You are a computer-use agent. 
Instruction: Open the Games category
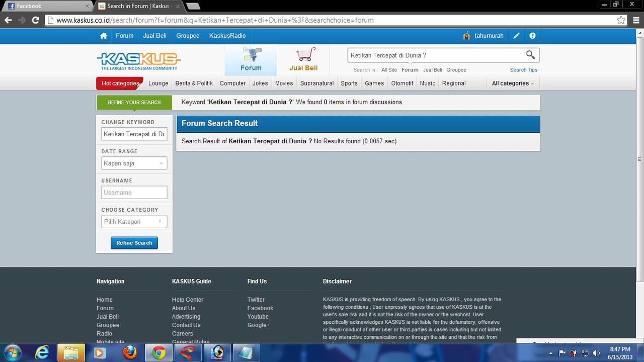[x=374, y=83]
